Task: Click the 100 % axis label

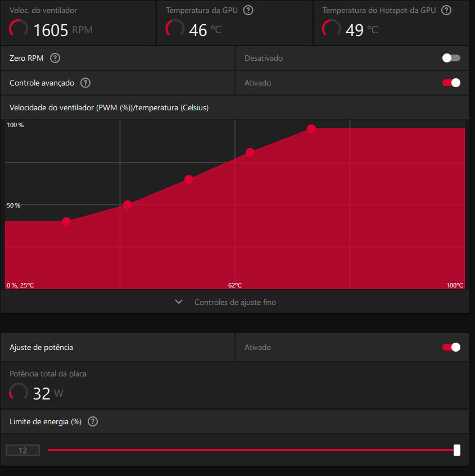Action: (x=15, y=125)
